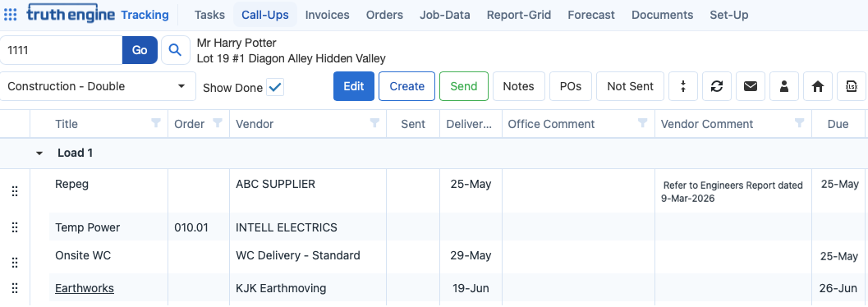Sort by the Deliver... column header

coord(469,124)
